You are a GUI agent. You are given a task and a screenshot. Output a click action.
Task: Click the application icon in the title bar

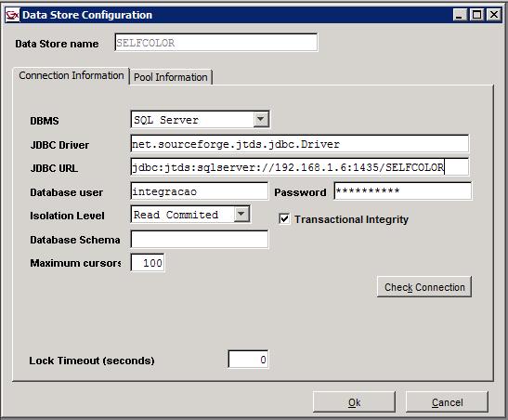click(x=13, y=15)
